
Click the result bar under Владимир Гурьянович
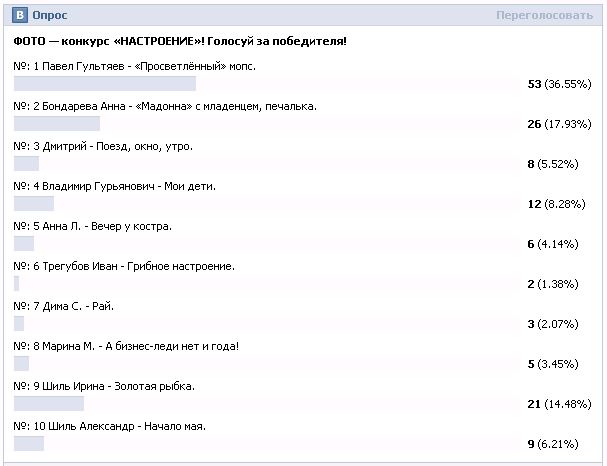[x=34, y=204]
